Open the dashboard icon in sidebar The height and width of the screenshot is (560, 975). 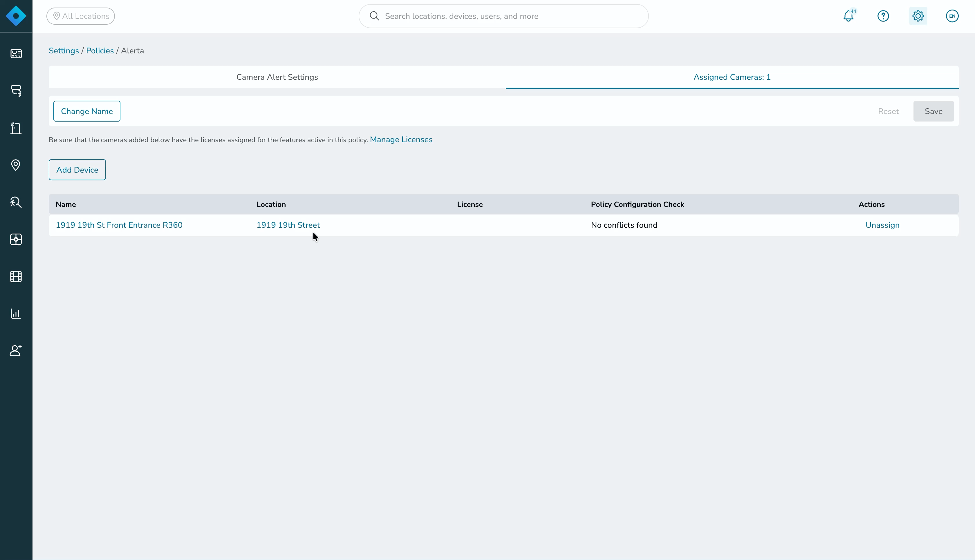16,53
